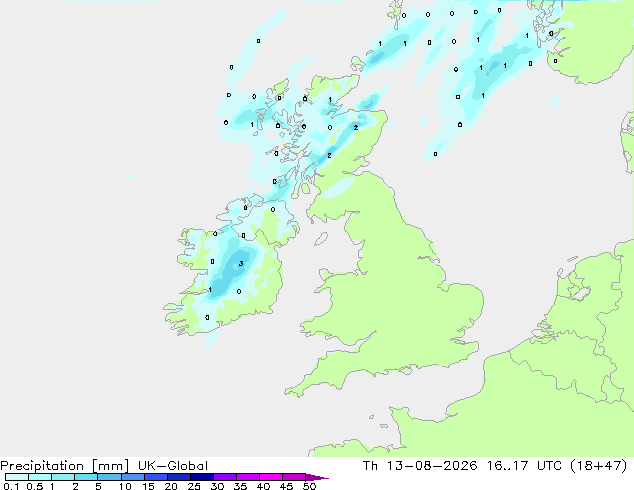Click the 'Precipitation [mm]' title text
The width and height of the screenshot is (634, 490).
[x=65, y=466]
